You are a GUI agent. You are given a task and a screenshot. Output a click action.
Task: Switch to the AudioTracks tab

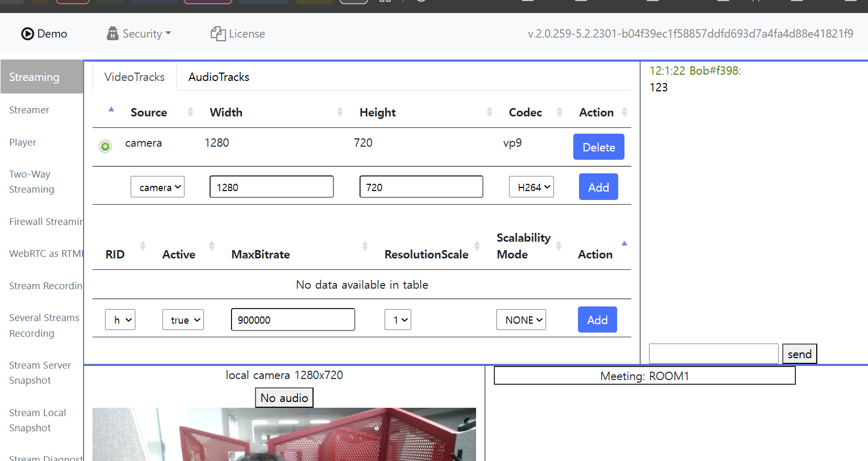[x=218, y=77]
